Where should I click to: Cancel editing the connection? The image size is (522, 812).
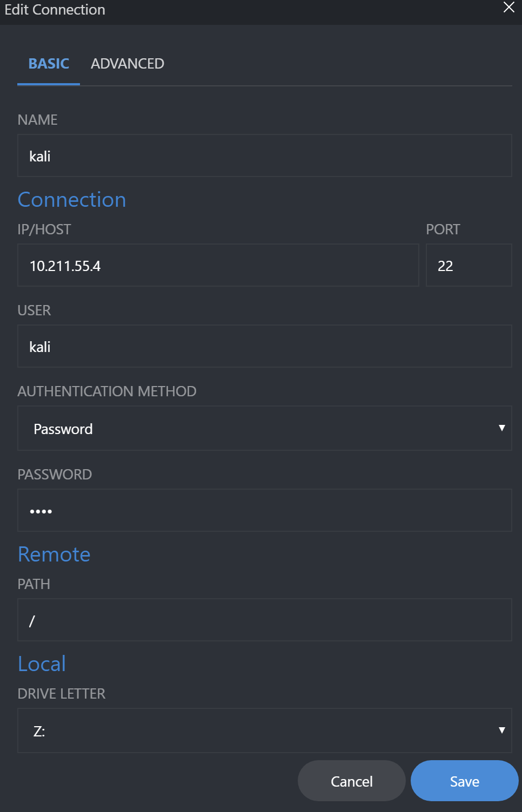click(352, 781)
